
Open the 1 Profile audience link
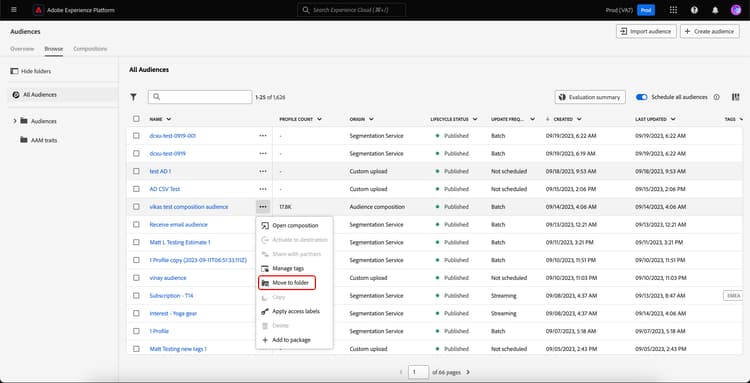[159, 331]
